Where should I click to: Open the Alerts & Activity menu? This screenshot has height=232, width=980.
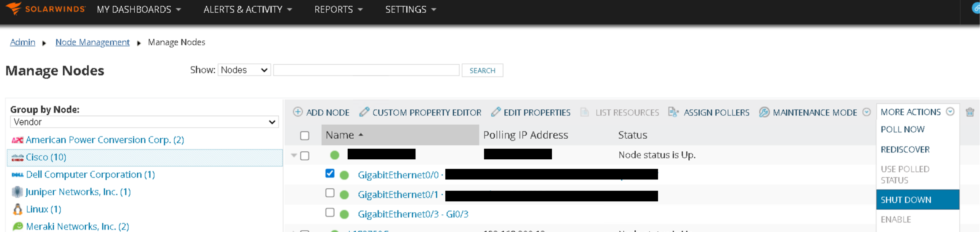point(248,9)
